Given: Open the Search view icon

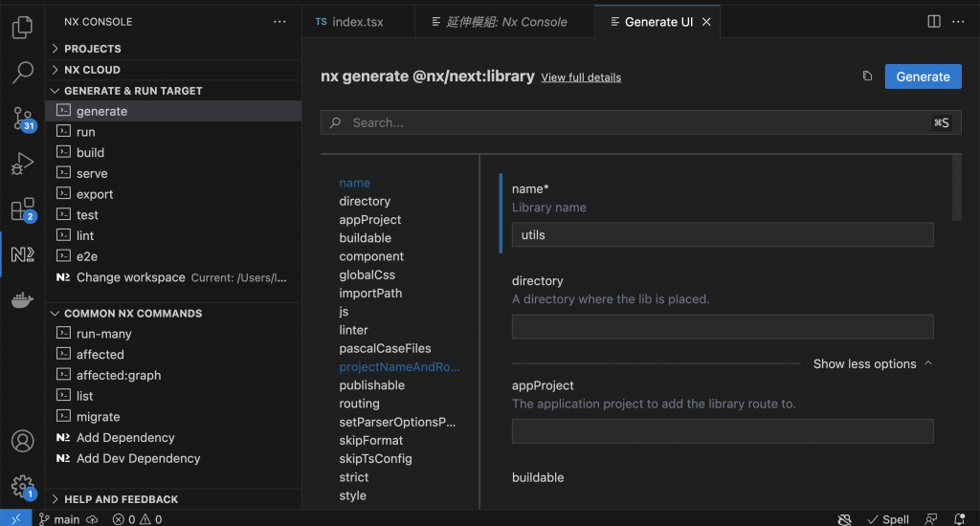Looking at the screenshot, I should [22, 73].
